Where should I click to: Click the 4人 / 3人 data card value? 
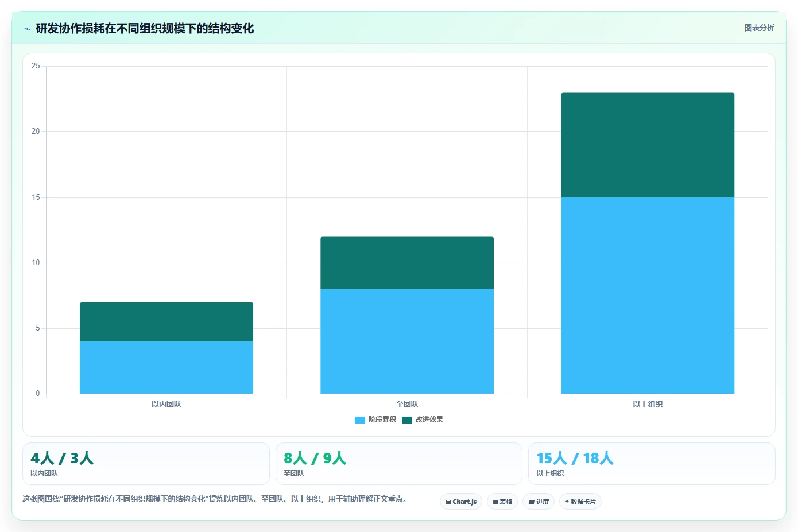[62, 458]
